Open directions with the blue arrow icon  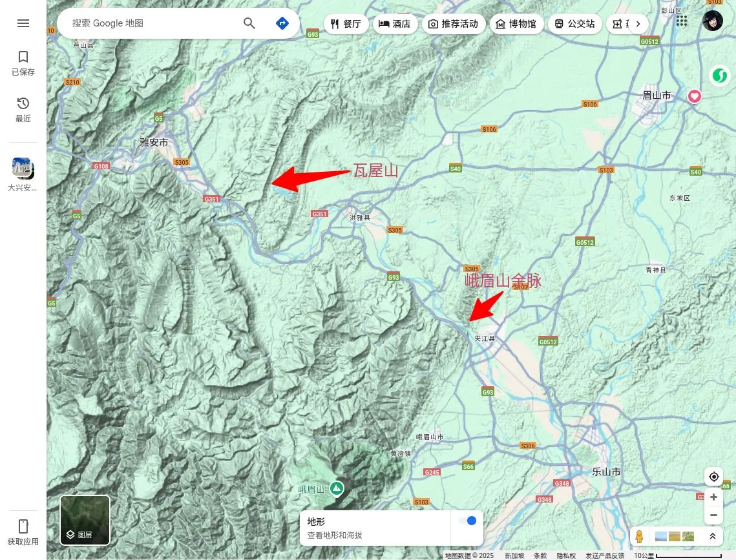pos(282,23)
